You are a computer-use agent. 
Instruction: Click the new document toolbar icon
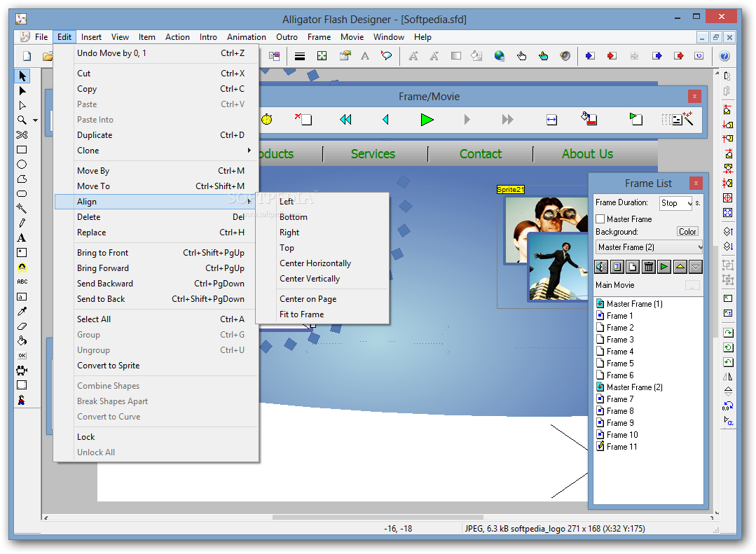click(27, 56)
